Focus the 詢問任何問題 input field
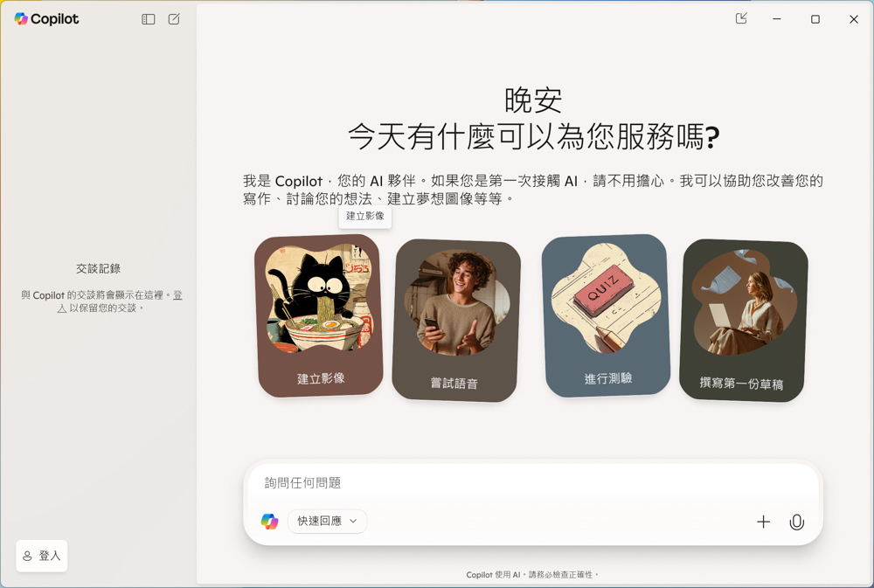 pyautogui.click(x=532, y=482)
